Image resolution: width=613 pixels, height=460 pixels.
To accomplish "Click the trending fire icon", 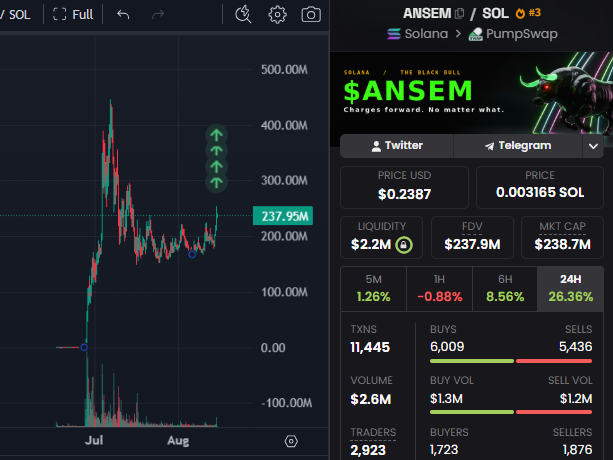I will click(520, 13).
